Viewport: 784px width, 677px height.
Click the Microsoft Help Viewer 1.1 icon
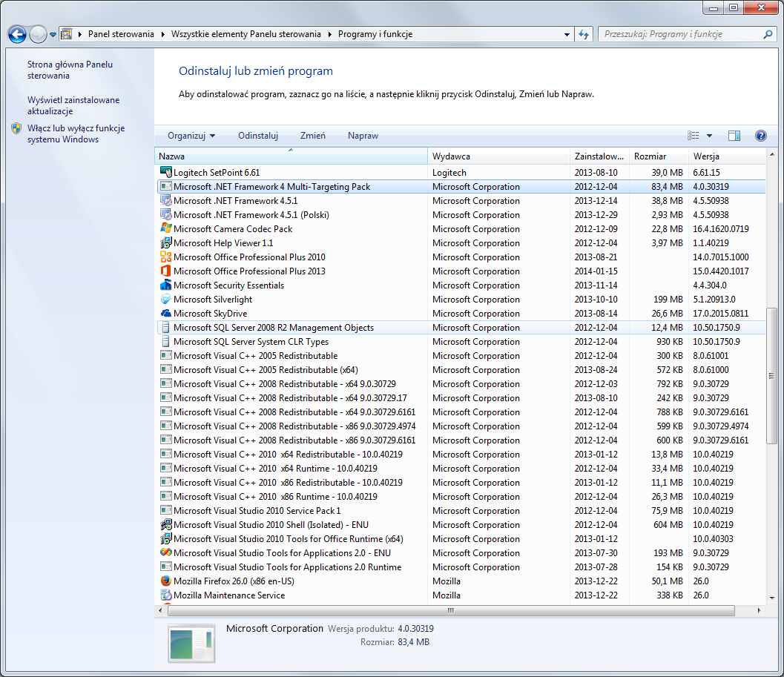tap(166, 243)
